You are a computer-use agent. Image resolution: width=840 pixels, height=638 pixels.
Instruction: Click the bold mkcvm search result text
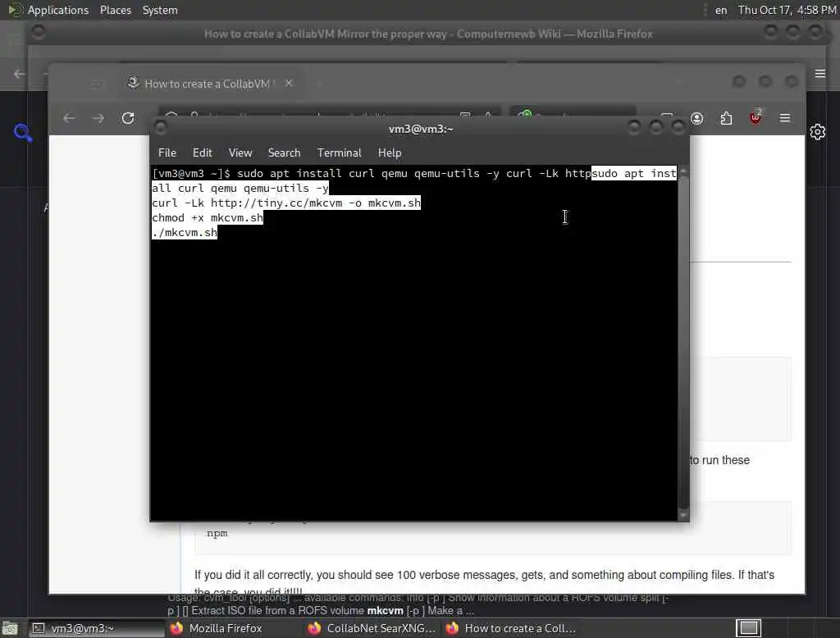click(x=385, y=611)
